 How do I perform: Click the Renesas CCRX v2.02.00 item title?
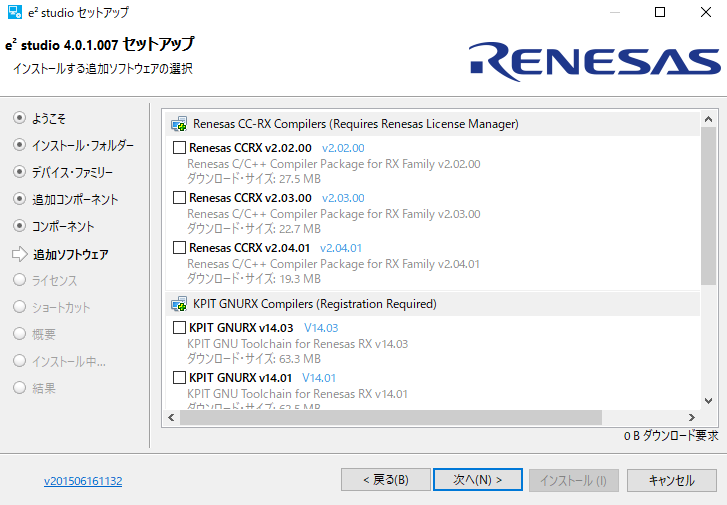point(250,148)
